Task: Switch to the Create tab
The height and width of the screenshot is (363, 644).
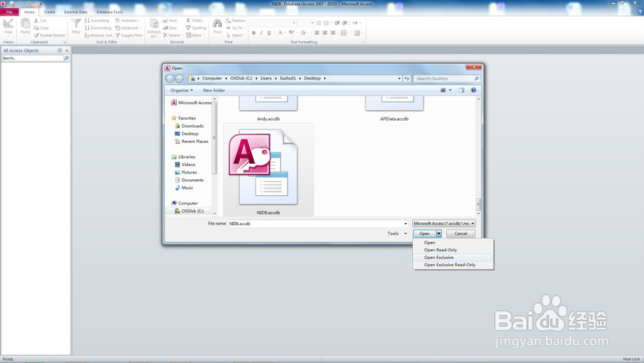Action: [50, 12]
